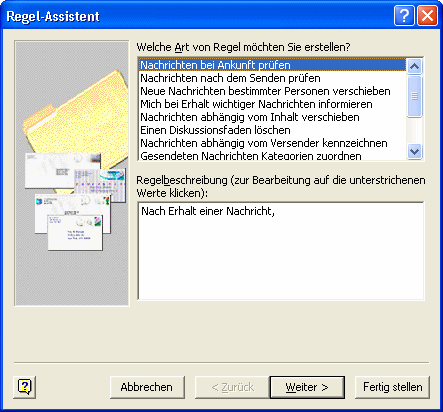Click the empty scrollbar track below thumb
The image size is (443, 412).
414,131
